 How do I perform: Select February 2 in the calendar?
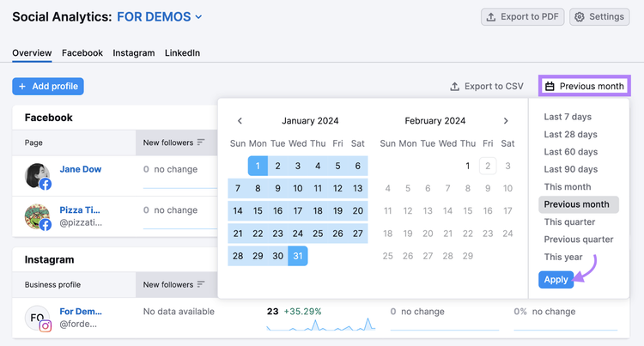click(488, 166)
